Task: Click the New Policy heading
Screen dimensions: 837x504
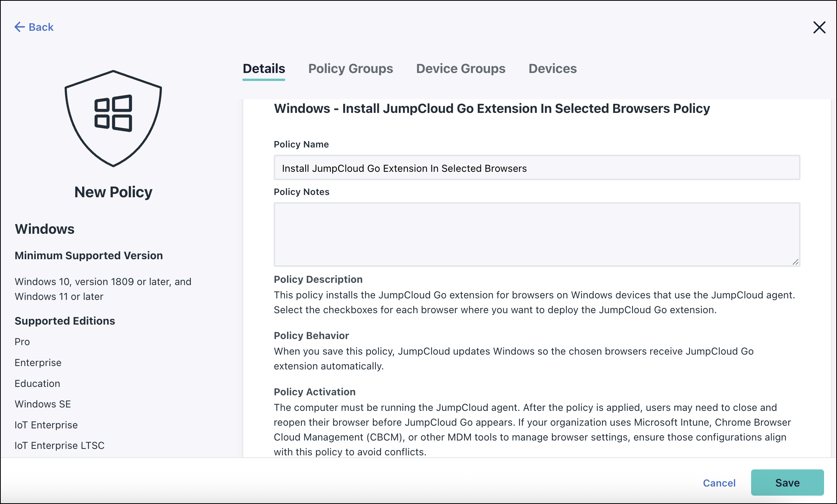Action: click(x=113, y=192)
